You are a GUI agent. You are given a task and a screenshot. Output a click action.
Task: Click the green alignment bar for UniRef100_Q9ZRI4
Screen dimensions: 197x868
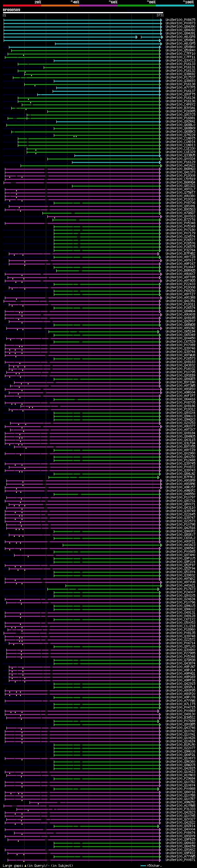107,826
